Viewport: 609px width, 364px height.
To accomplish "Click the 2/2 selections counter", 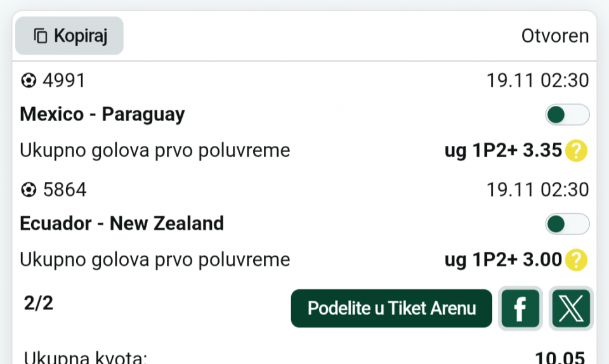I will (39, 304).
